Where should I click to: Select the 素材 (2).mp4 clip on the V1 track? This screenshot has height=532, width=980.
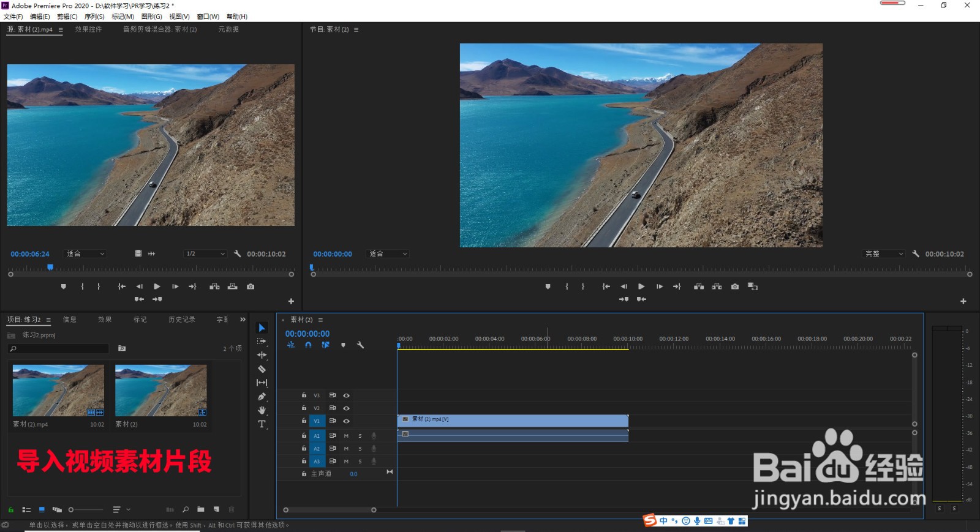513,420
